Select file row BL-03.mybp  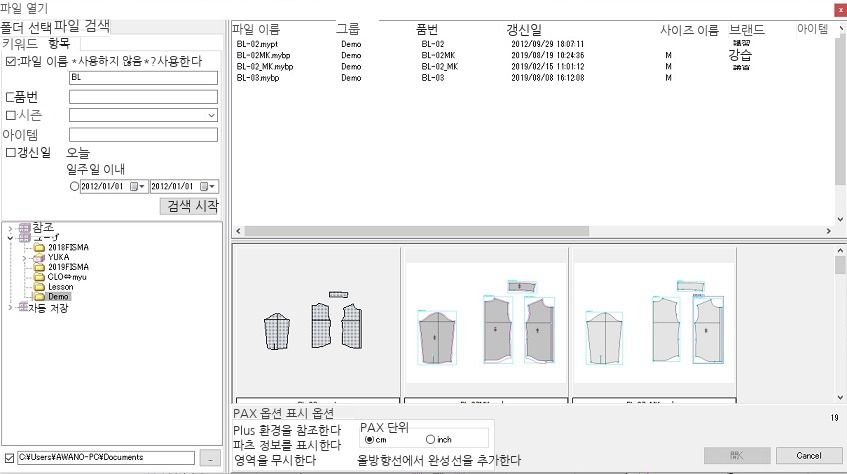pyautogui.click(x=258, y=78)
